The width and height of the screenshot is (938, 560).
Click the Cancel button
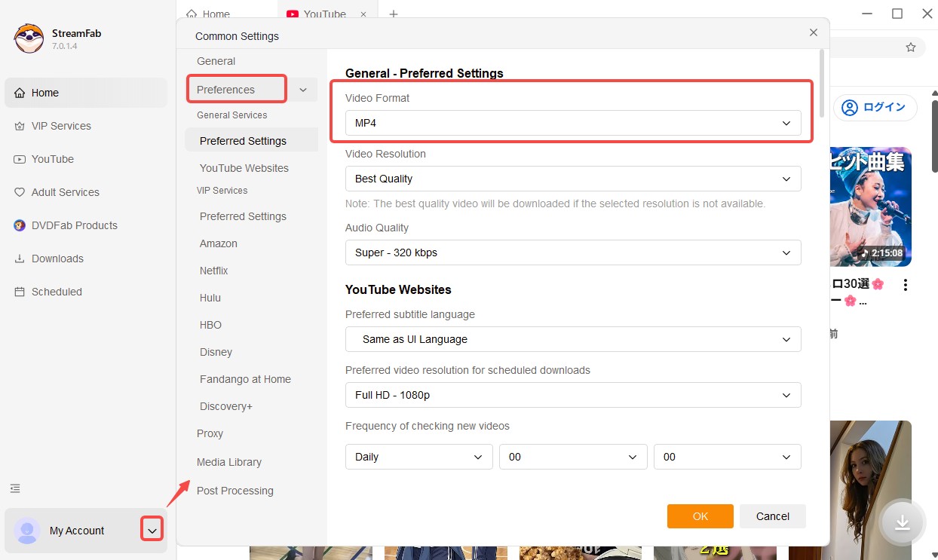pos(772,516)
